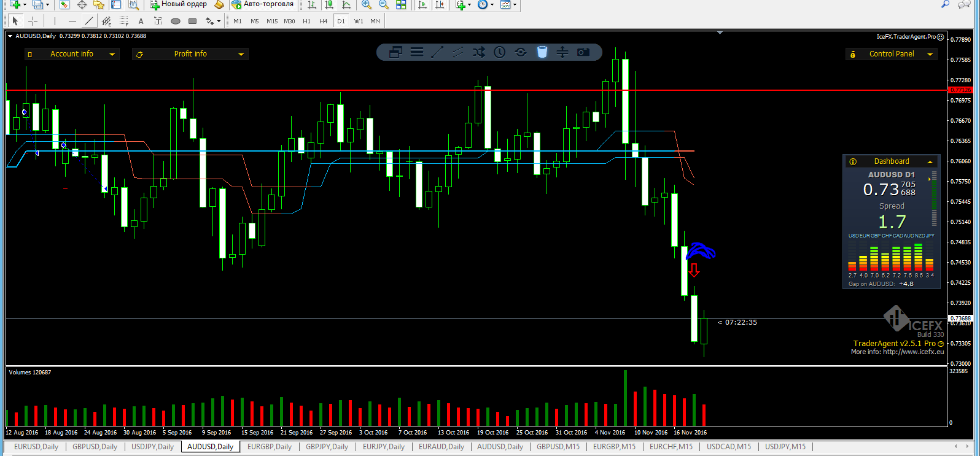This screenshot has width=980, height=456.
Task: Switch to EURUSD,Daily chart tab
Action: (x=36, y=447)
